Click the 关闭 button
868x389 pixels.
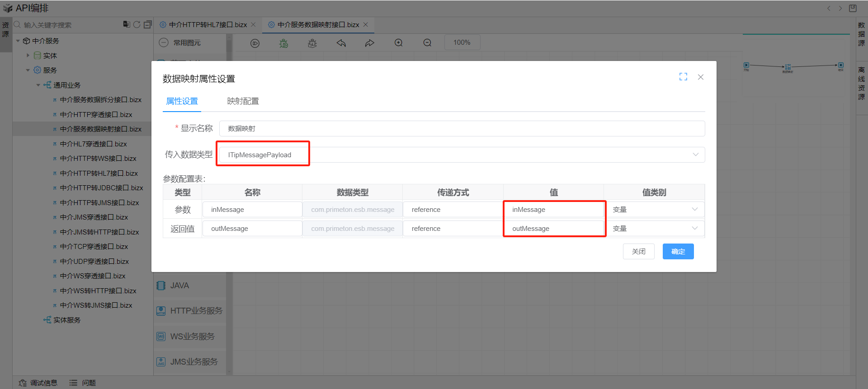(638, 252)
